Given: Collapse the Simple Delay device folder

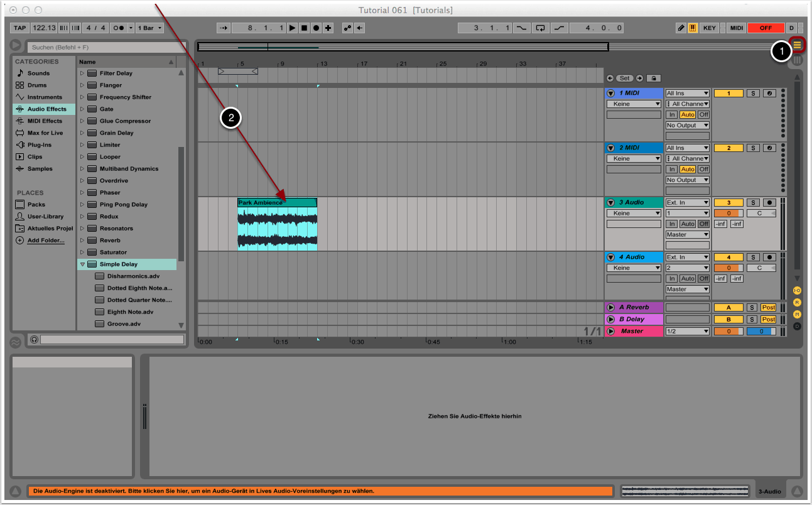Looking at the screenshot, I should tap(82, 264).
